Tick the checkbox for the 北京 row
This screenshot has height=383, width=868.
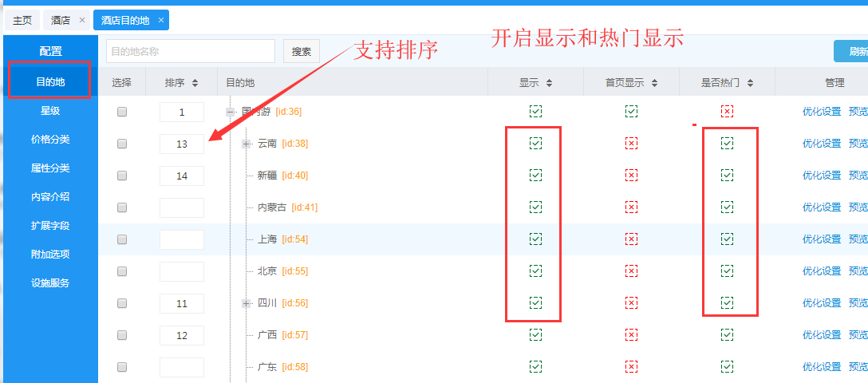[122, 271]
